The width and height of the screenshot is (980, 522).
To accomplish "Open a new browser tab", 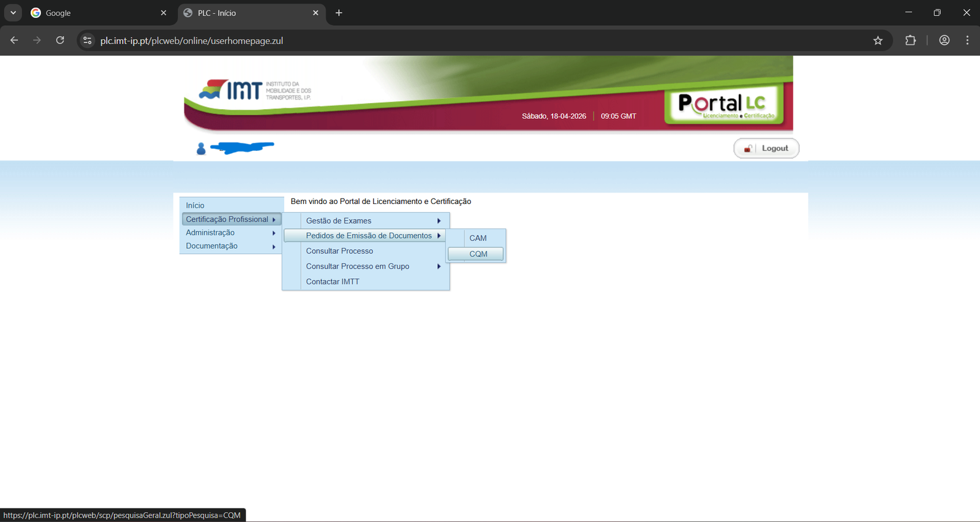I will [339, 13].
